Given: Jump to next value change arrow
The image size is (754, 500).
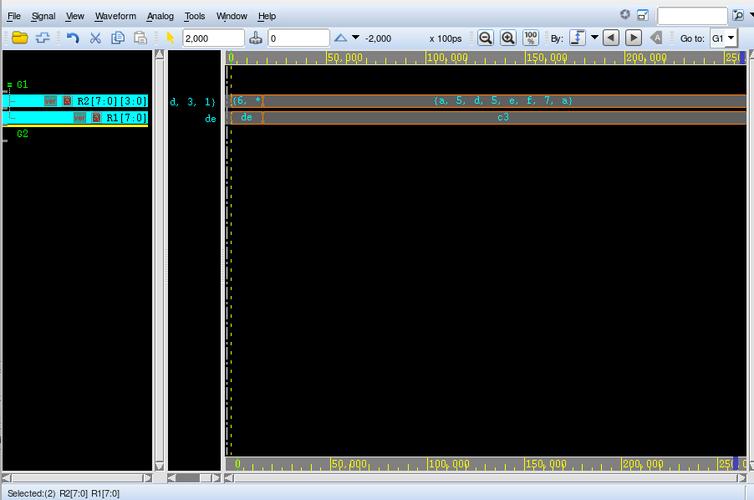Looking at the screenshot, I should click(633, 38).
